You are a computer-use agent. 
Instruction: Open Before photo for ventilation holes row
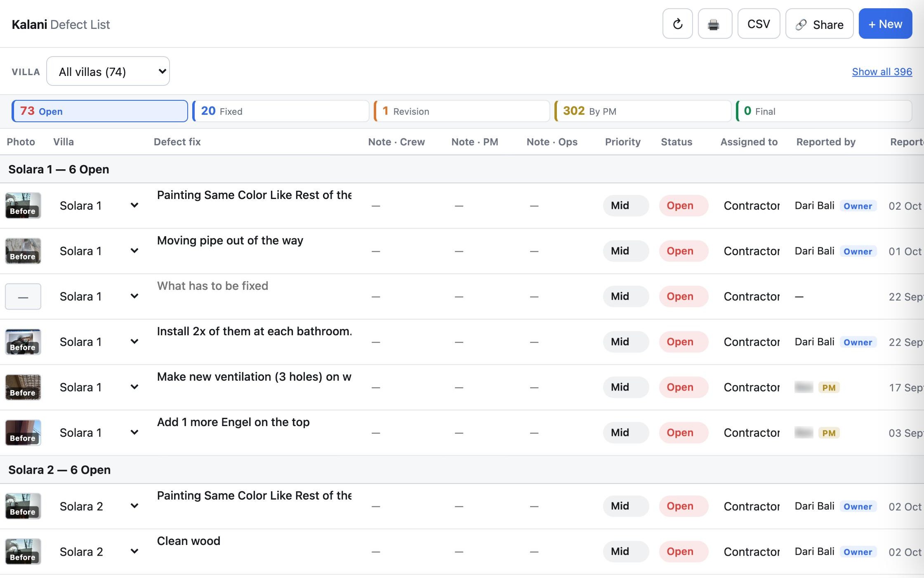pos(23,387)
